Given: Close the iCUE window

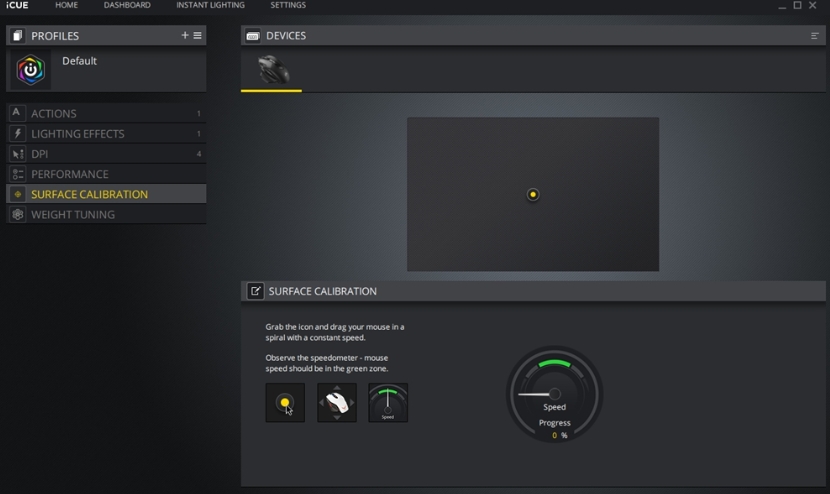Looking at the screenshot, I should [813, 5].
